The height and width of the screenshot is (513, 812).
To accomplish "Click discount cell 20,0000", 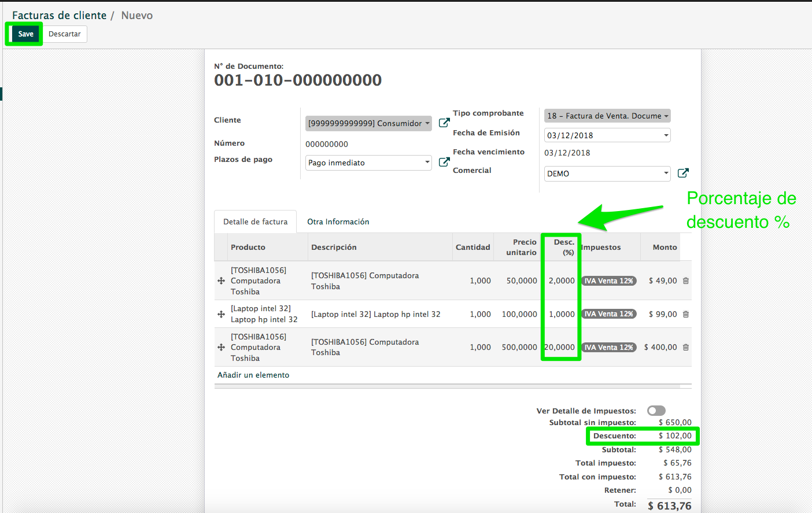I will (560, 347).
